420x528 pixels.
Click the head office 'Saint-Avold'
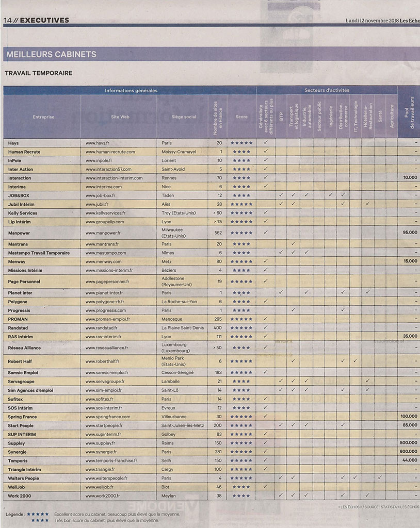[173, 169]
